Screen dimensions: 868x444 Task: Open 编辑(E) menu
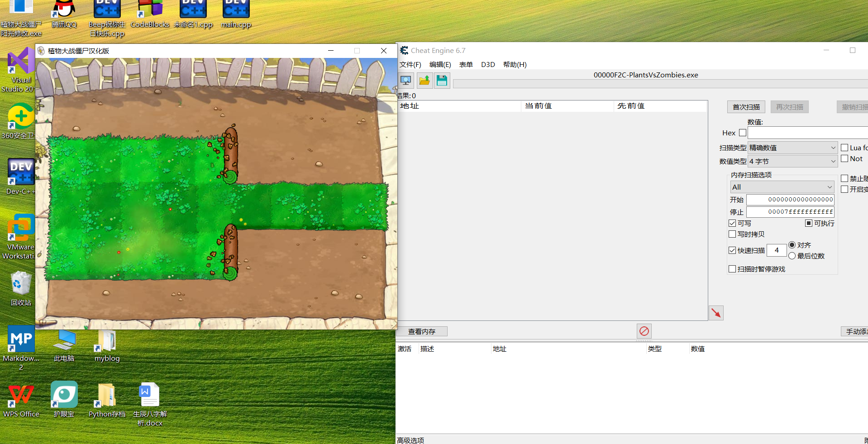click(x=440, y=64)
